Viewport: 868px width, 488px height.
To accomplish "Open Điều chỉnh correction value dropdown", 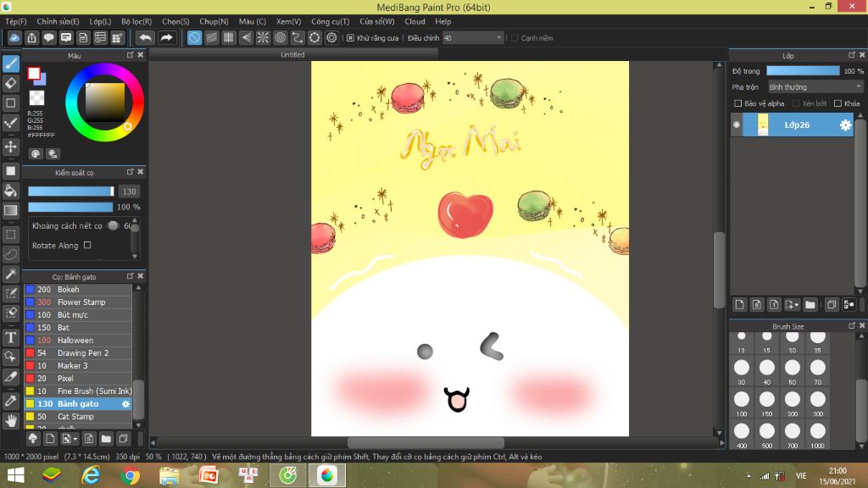I will [472, 38].
